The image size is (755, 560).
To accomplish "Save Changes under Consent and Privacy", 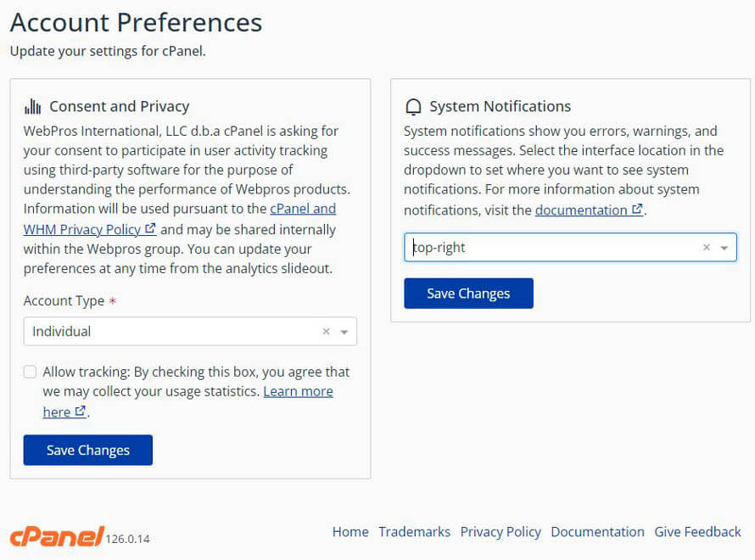I will click(87, 450).
